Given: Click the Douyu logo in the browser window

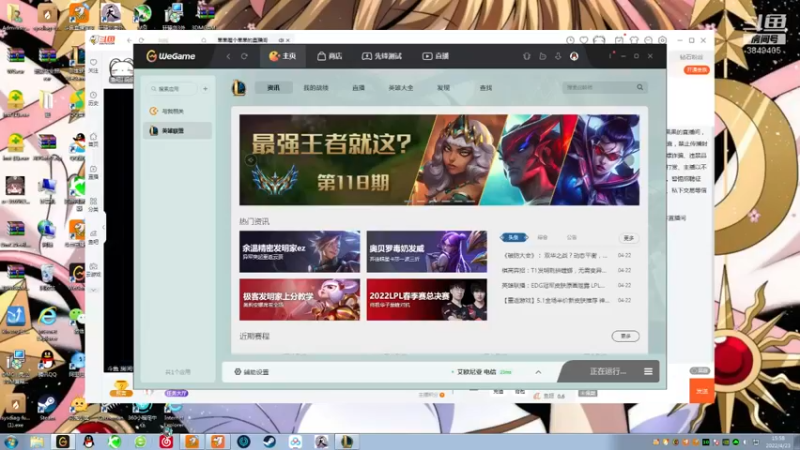Looking at the screenshot, I should [103, 40].
